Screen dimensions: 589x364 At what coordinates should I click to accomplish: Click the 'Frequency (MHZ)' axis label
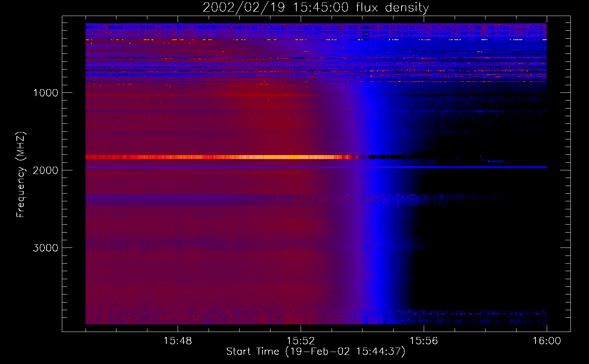[21, 175]
